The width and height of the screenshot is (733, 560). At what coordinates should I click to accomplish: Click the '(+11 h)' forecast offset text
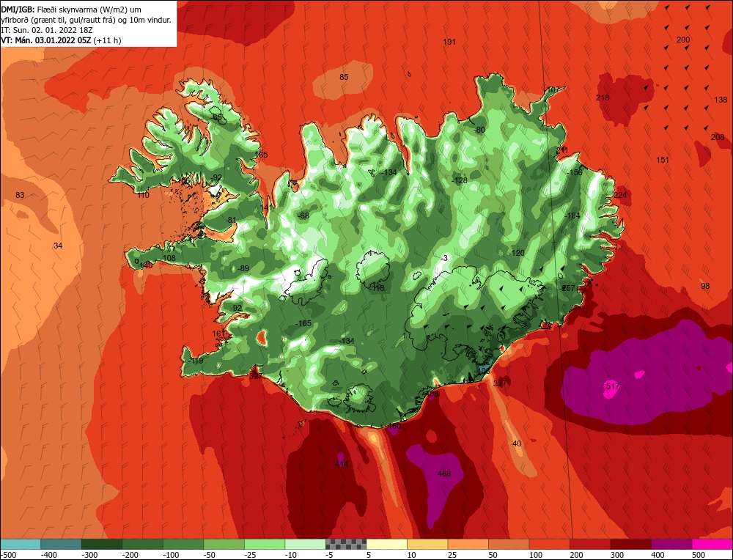point(108,40)
